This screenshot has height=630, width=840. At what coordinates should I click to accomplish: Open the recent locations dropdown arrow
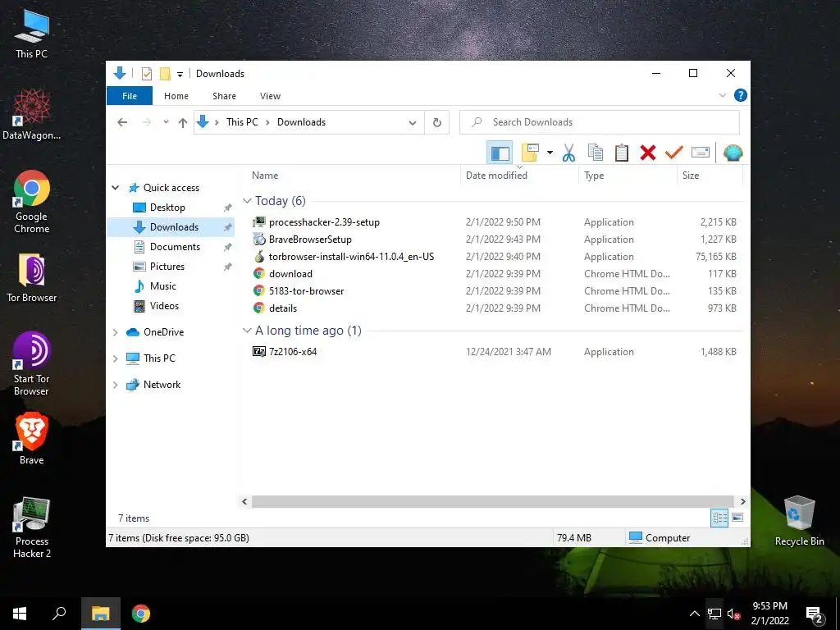(166, 122)
